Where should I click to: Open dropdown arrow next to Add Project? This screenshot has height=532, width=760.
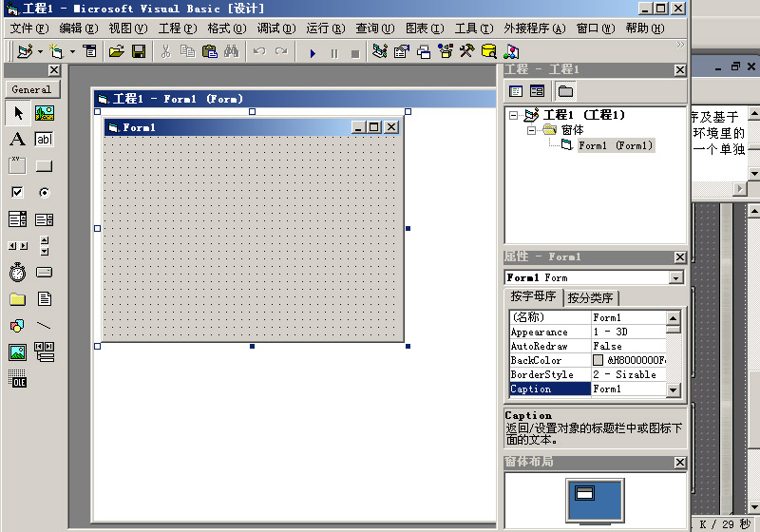pos(40,51)
